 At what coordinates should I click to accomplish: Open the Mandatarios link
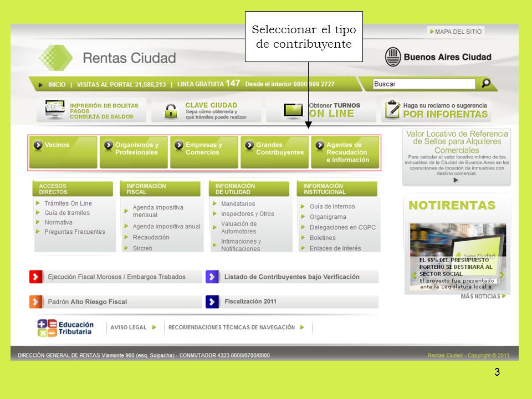pos(238,204)
